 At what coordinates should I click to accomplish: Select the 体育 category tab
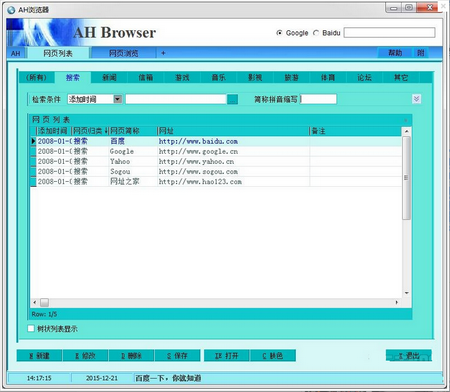tap(328, 78)
